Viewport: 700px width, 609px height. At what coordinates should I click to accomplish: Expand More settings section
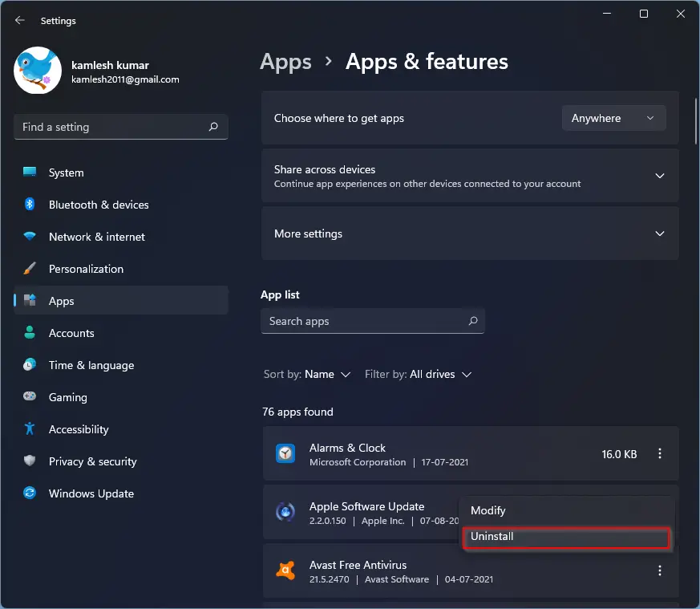click(x=660, y=233)
